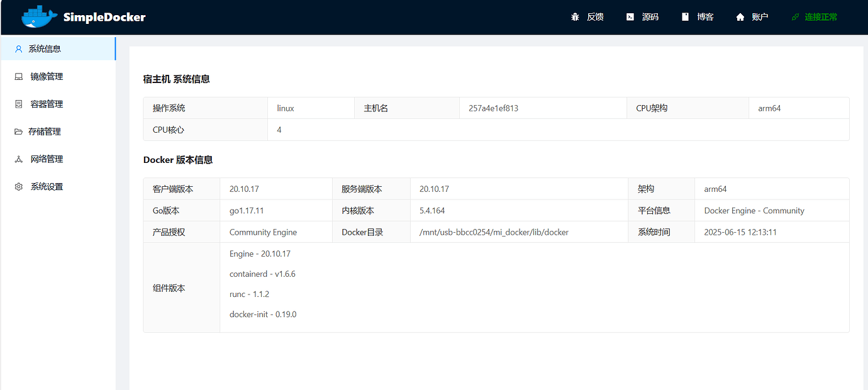Select the CPU核心 value 4
This screenshot has height=390, width=868.
559,130
